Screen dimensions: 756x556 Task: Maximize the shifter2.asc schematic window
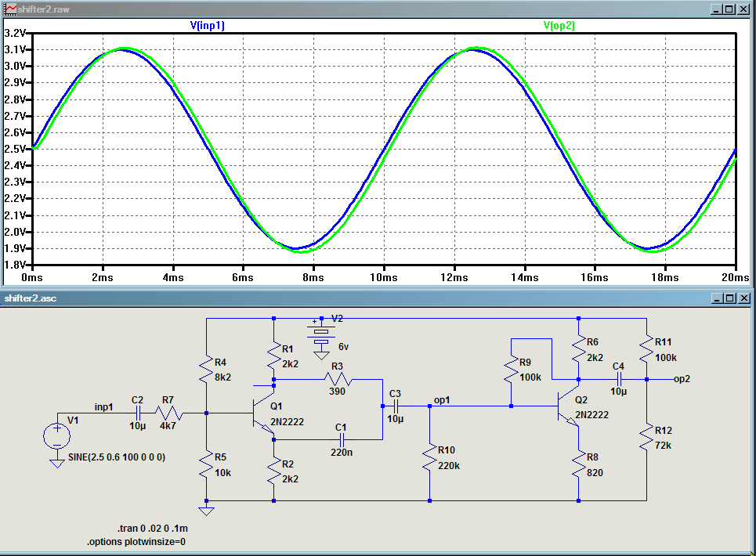730,298
